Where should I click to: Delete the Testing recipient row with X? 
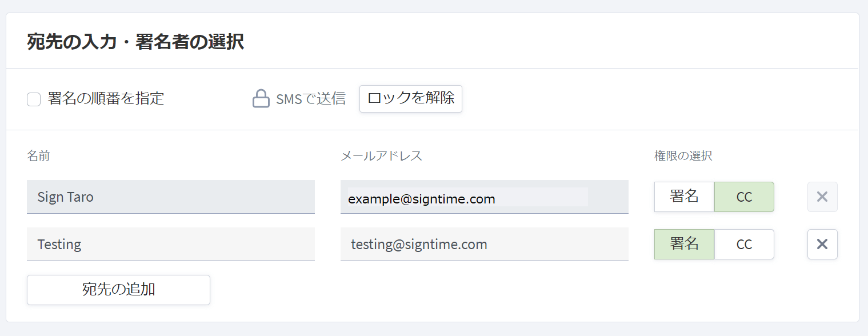point(822,245)
